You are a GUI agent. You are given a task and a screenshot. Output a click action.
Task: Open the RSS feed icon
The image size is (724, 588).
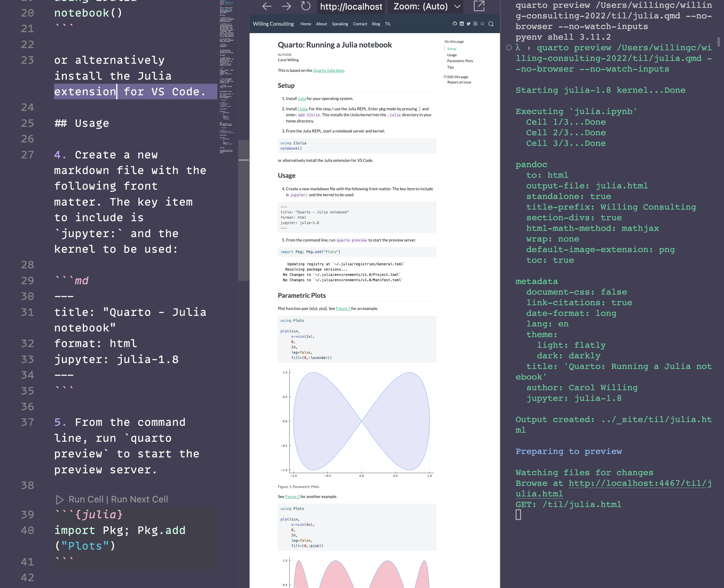click(x=475, y=24)
